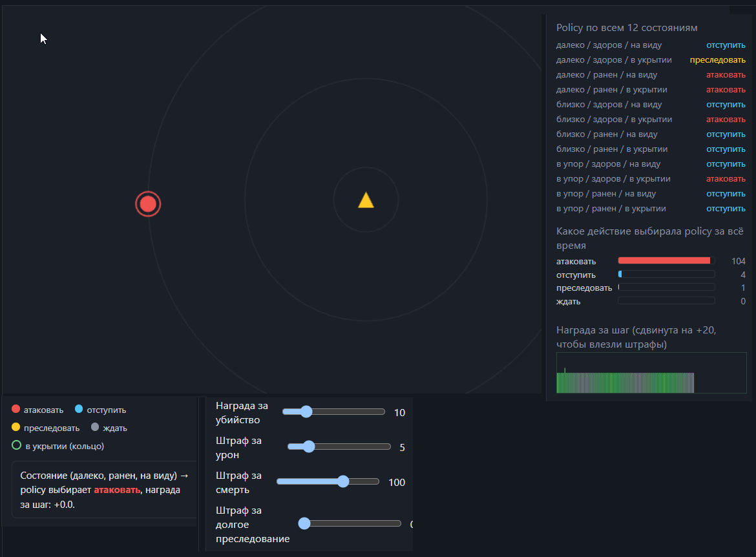This screenshot has width=756, height=557.
Task: Click the 'ждать' label in the action count chart
Action: 569,301
